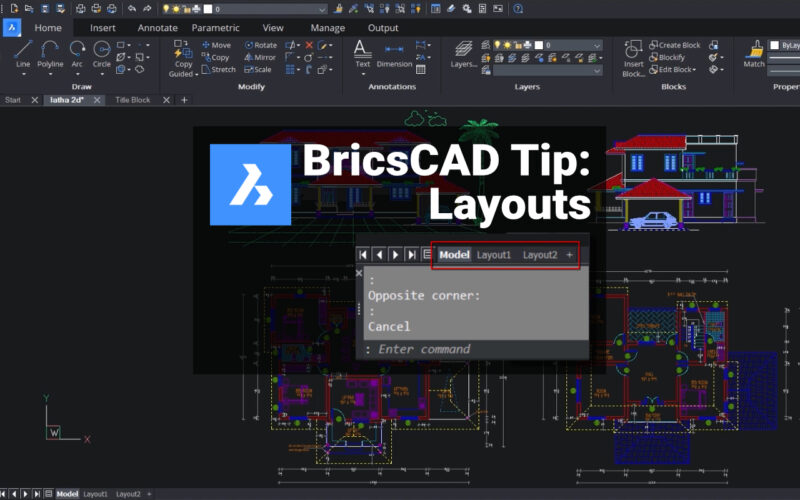This screenshot has width=800, height=500.
Task: Select the Line drawing tool
Action: pos(23,53)
